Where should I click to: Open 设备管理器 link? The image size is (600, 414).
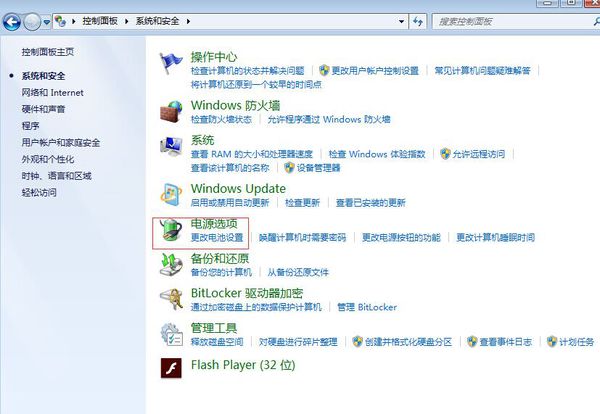pos(319,168)
